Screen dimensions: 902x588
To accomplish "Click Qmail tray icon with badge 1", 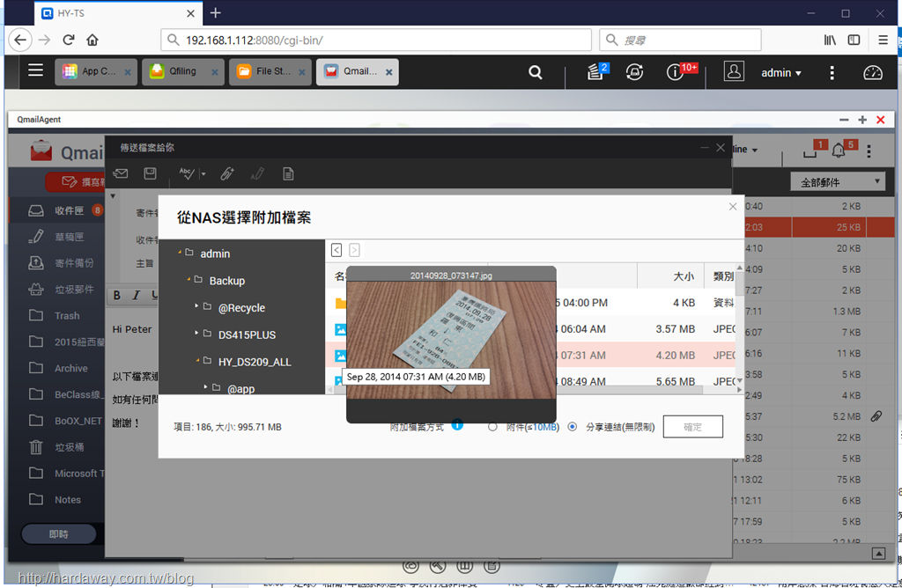I will 810,151.
